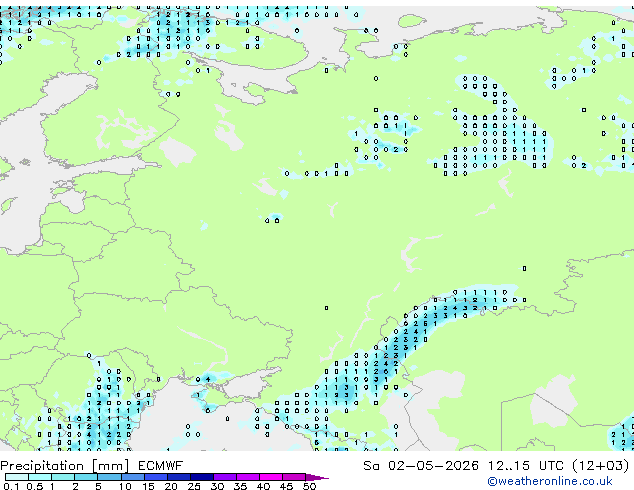The width and height of the screenshot is (634, 490).
Task: Pick the 0.1–0.5 mm palest legend swatch
Action: coord(17,477)
